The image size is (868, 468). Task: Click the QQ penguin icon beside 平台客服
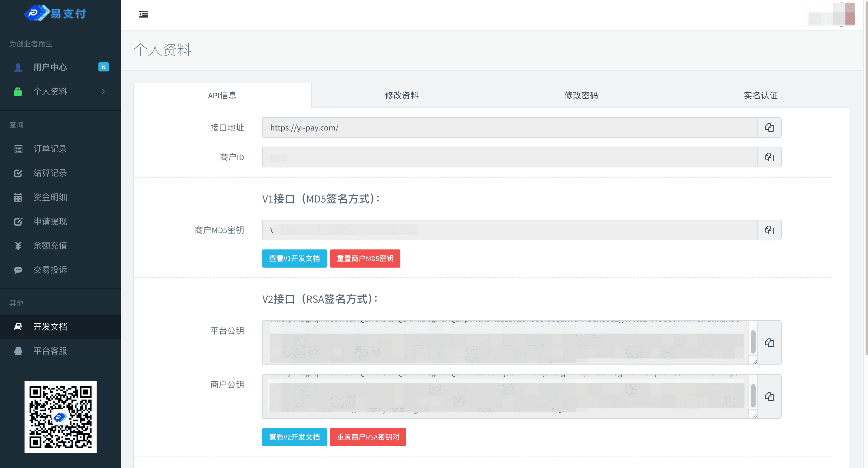point(18,351)
